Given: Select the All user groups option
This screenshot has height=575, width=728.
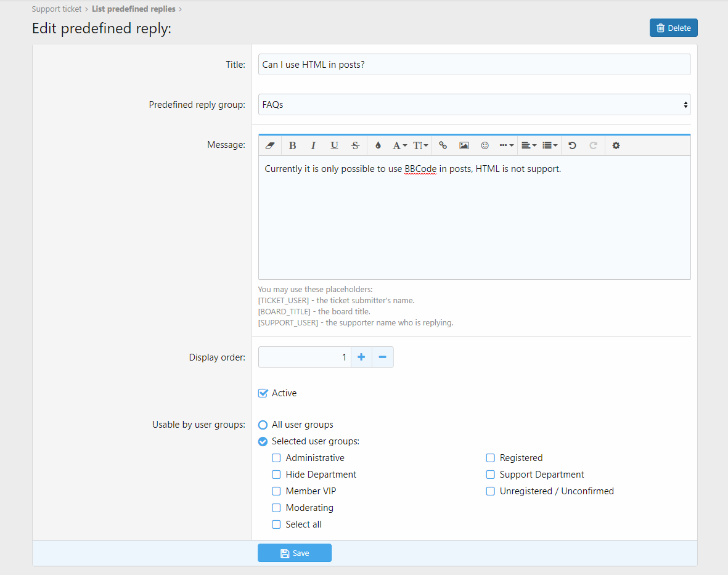Looking at the screenshot, I should tap(263, 425).
